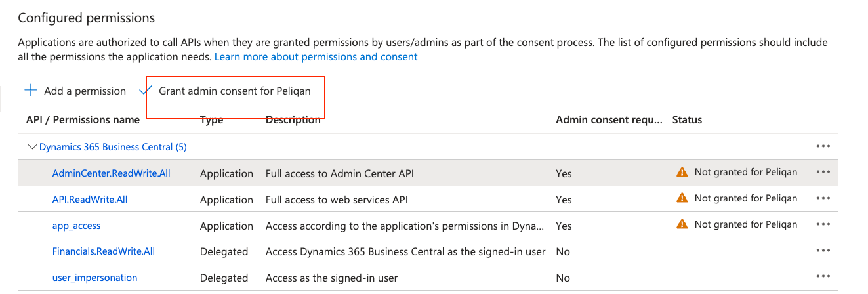This screenshot has height=294, width=868.
Task: Open ellipsis menu for AdminCenter.ReadWrite.All row
Action: [823, 172]
